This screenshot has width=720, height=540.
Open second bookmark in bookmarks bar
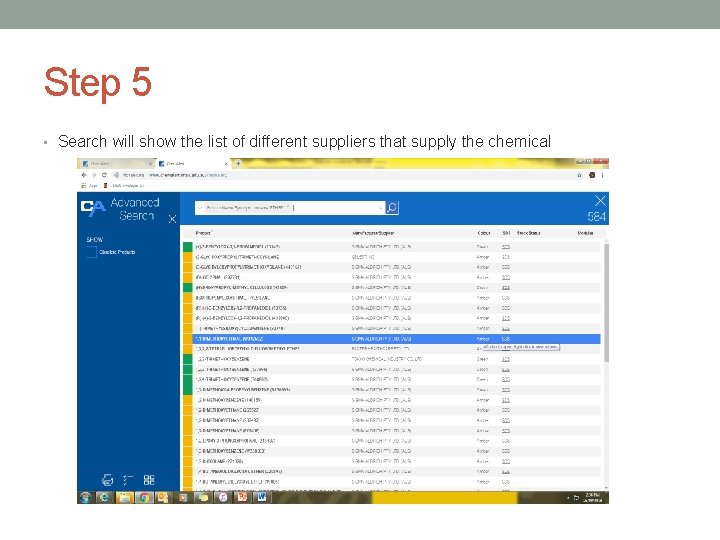(x=124, y=186)
